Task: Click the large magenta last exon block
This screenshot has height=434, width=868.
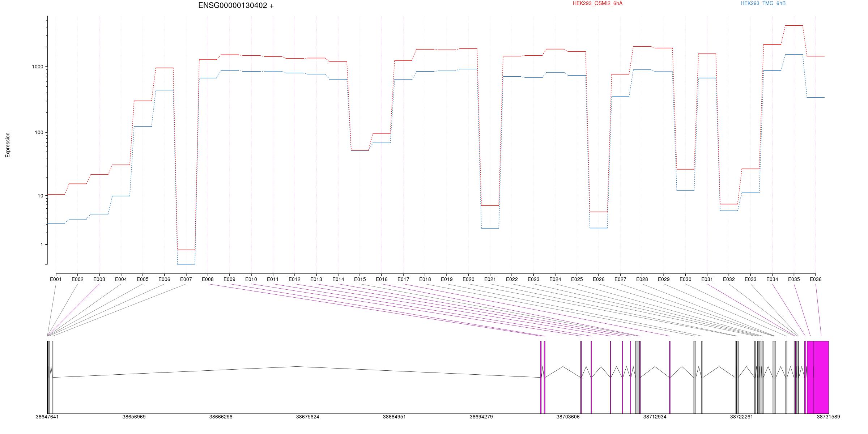Action: pyautogui.click(x=821, y=377)
